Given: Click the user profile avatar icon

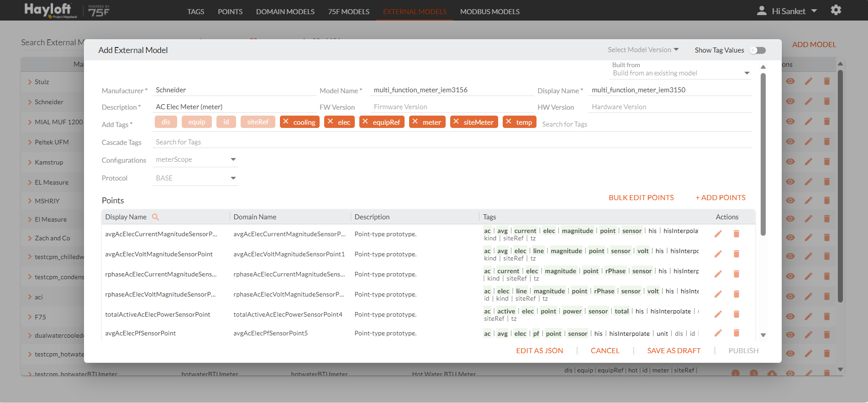Looking at the screenshot, I should point(762,11).
